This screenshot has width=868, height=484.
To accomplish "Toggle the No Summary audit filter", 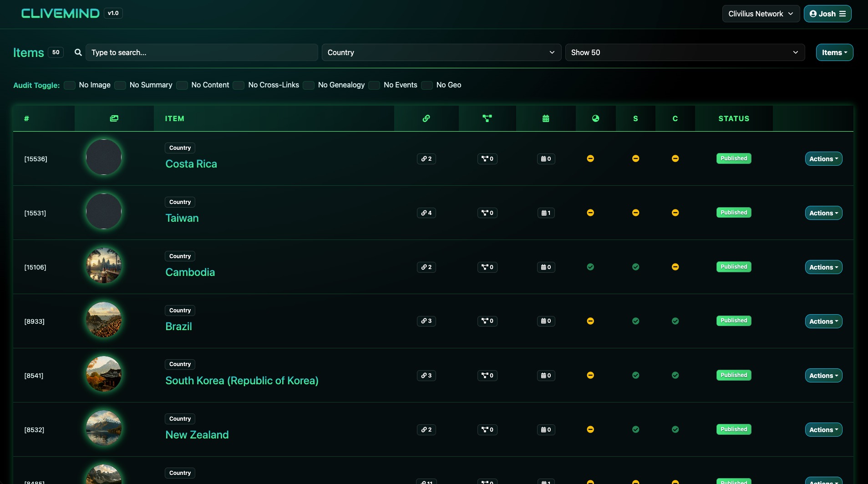I will point(120,85).
